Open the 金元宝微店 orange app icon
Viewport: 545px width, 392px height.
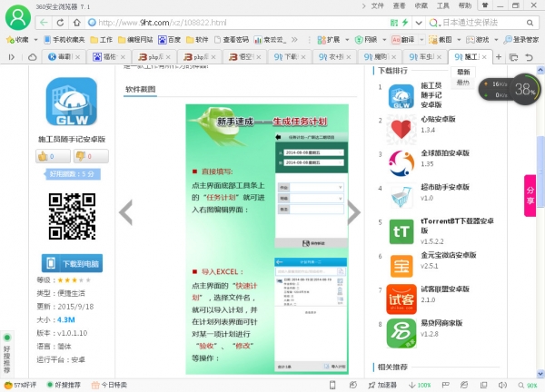[401, 266]
